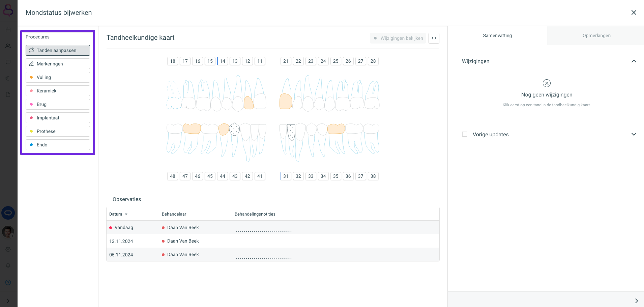
Task: Click the euro billing sidebar icon
Action: (8, 78)
